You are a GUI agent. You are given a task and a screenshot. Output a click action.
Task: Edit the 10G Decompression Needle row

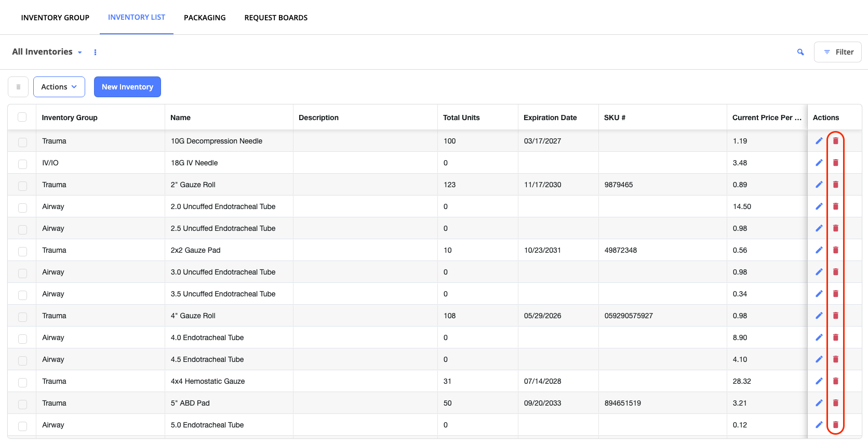819,141
